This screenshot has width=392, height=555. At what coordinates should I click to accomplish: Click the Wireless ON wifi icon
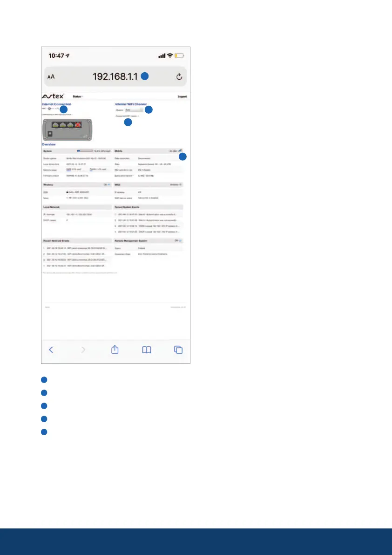tap(109, 185)
